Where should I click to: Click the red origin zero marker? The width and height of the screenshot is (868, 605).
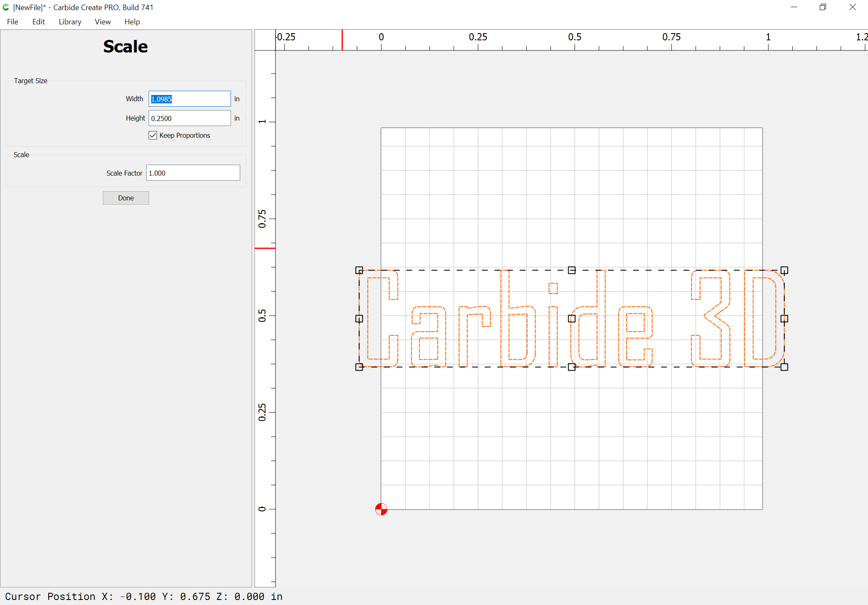click(381, 509)
